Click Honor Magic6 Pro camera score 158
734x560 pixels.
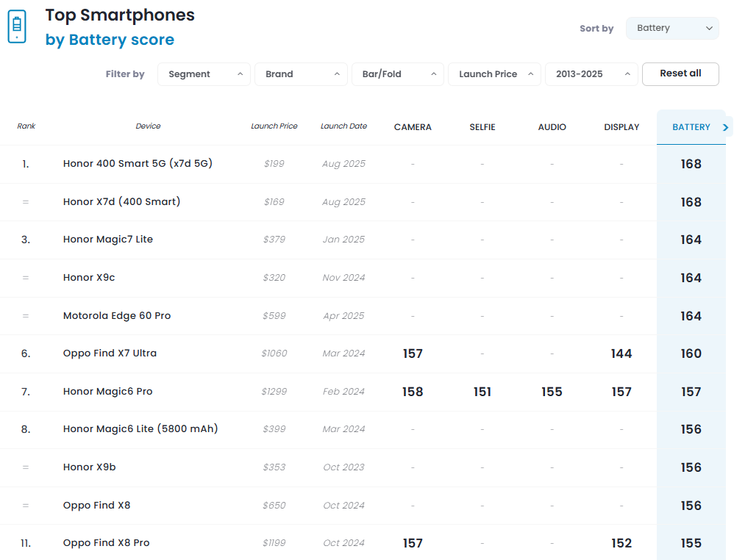[x=413, y=392]
